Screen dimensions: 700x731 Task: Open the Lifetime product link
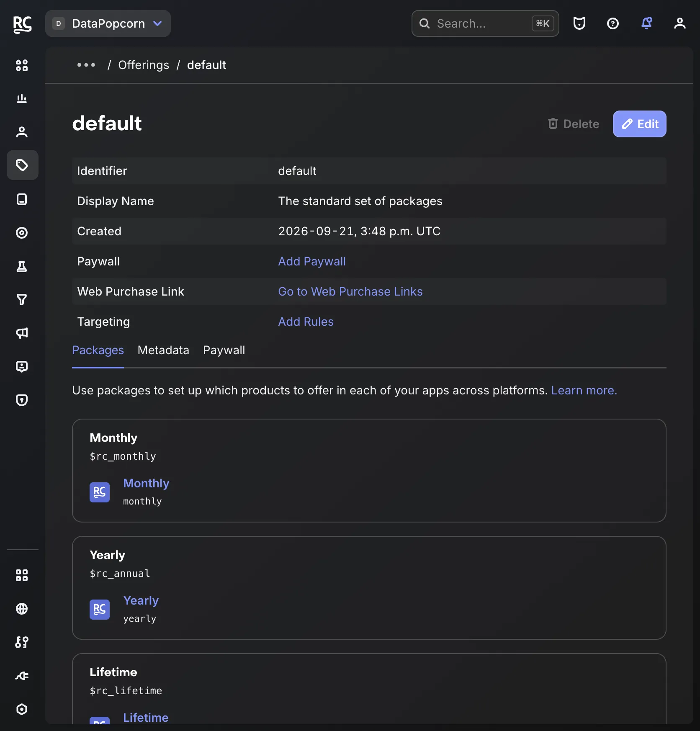coord(146,718)
